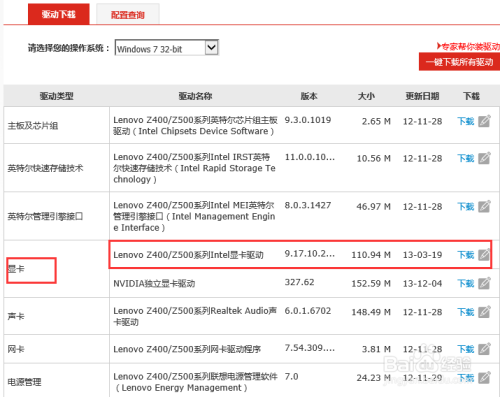Open the 专家帮你装驱动 link
Screen dimensions: 500x397
(x=468, y=46)
